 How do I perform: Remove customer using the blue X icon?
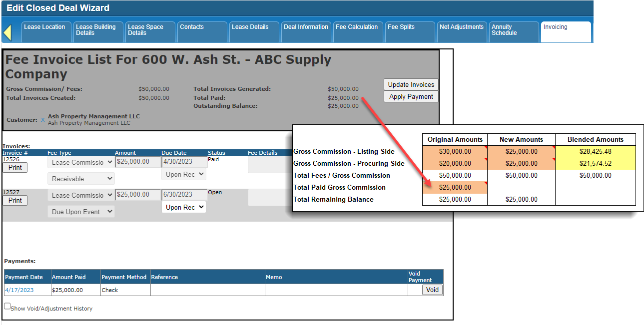(43, 120)
